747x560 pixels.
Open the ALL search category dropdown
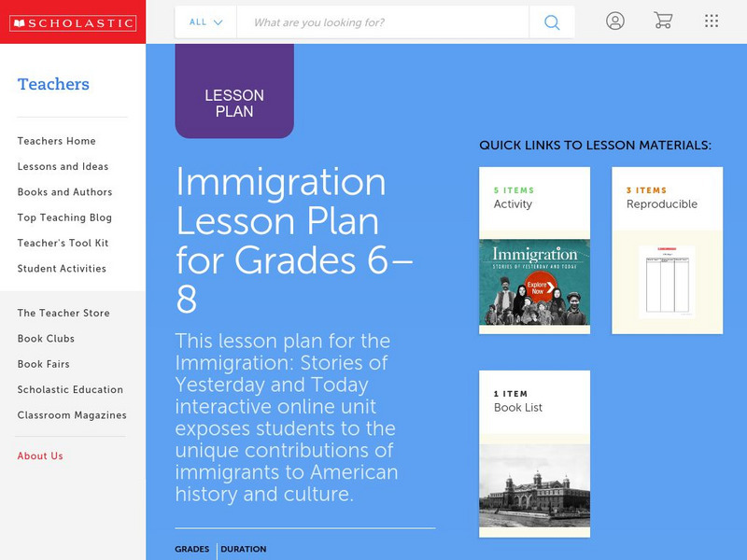(x=204, y=21)
